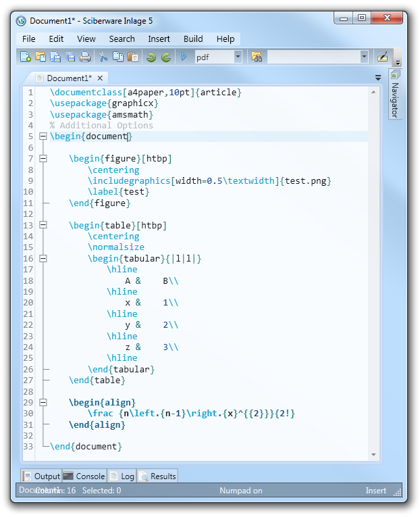Open the View menu
The width and height of the screenshot is (420, 517).
[x=86, y=39]
